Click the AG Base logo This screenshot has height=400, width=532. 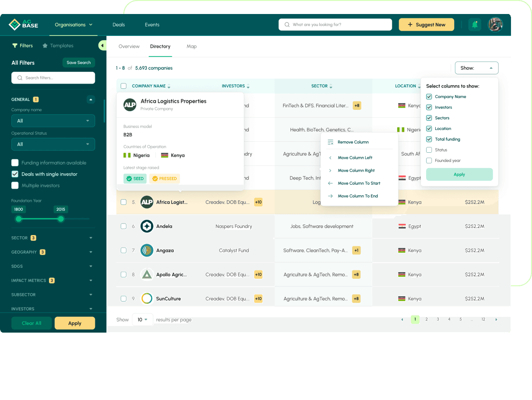click(24, 25)
